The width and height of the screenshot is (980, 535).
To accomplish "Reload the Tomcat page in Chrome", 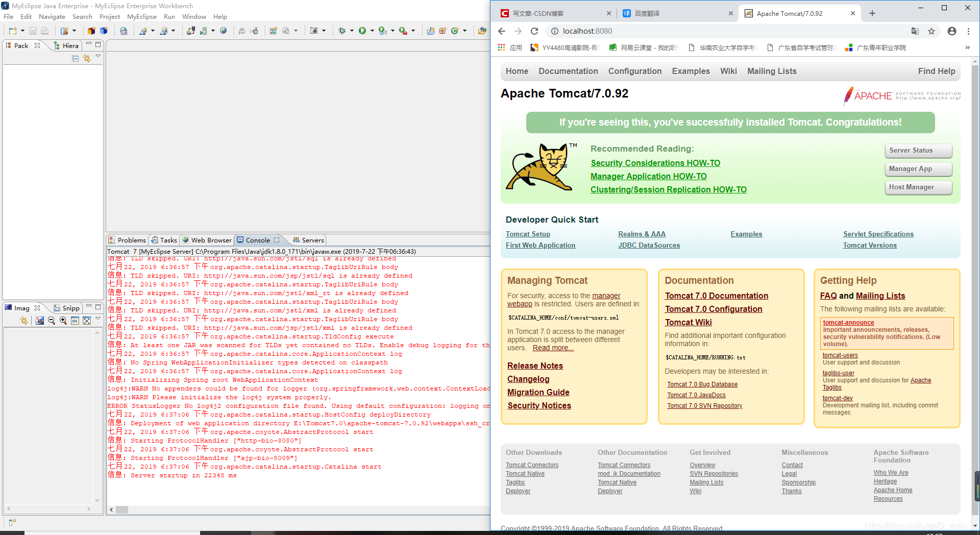I will pyautogui.click(x=534, y=31).
